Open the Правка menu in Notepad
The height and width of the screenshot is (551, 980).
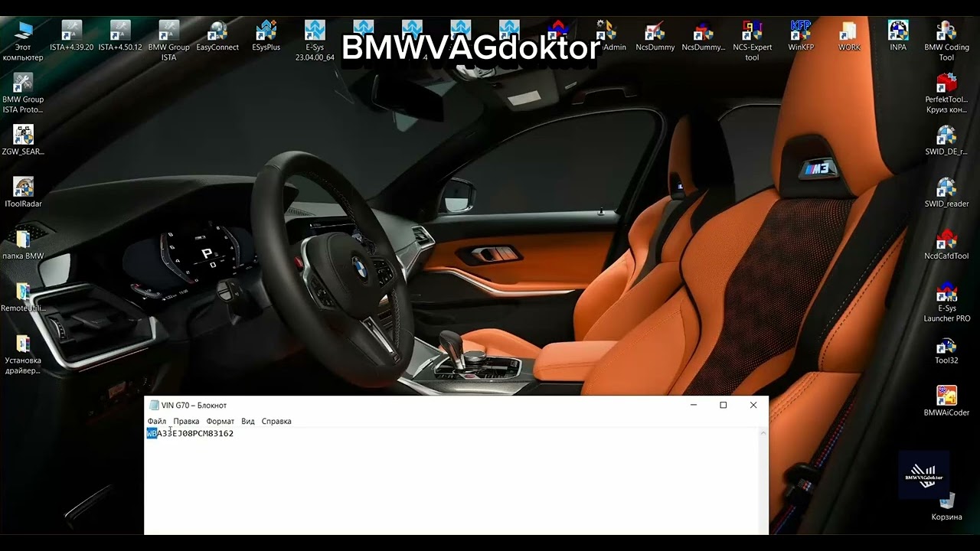(186, 421)
